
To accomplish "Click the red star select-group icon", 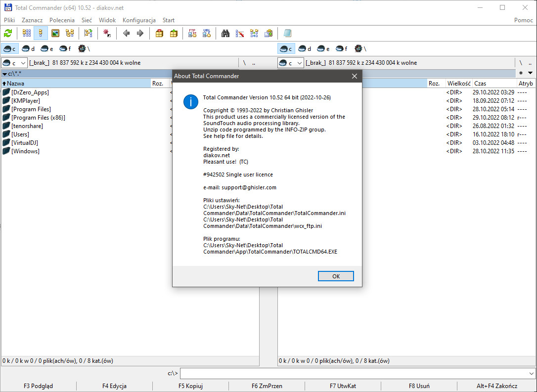I will (107, 33).
